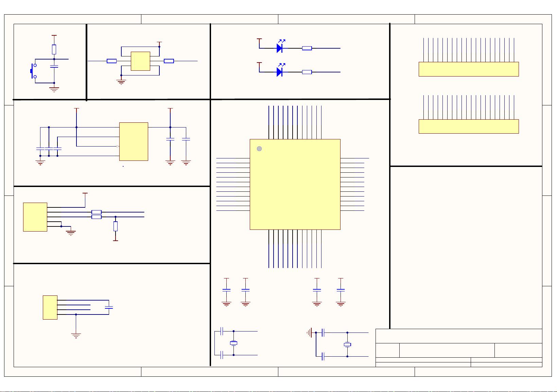Select the resistor following the upper LED
The image size is (557, 392).
[307, 48]
